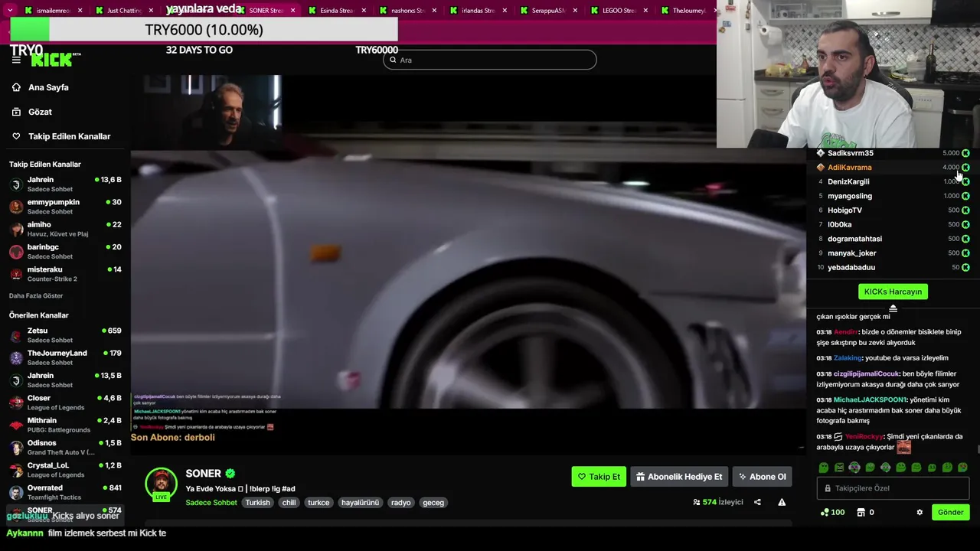Click DenizKargili in the leaderboard

[x=848, y=181]
